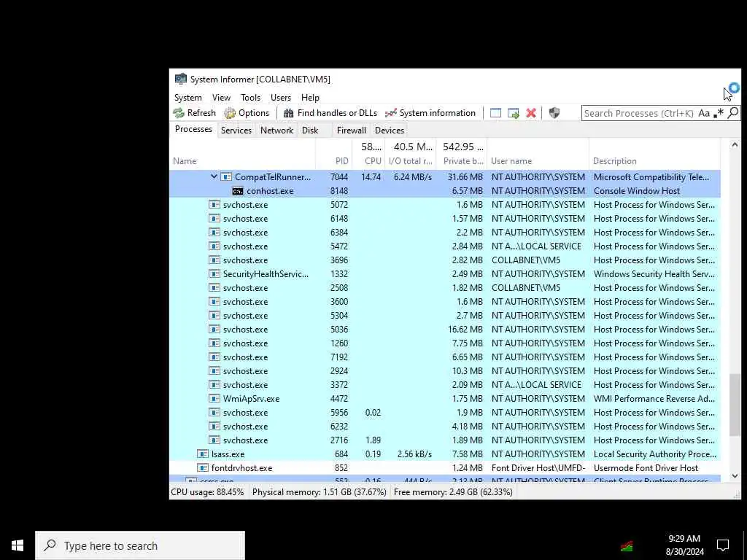Open the notification center icon
Image resolution: width=747 pixels, height=560 pixels.
(x=723, y=545)
